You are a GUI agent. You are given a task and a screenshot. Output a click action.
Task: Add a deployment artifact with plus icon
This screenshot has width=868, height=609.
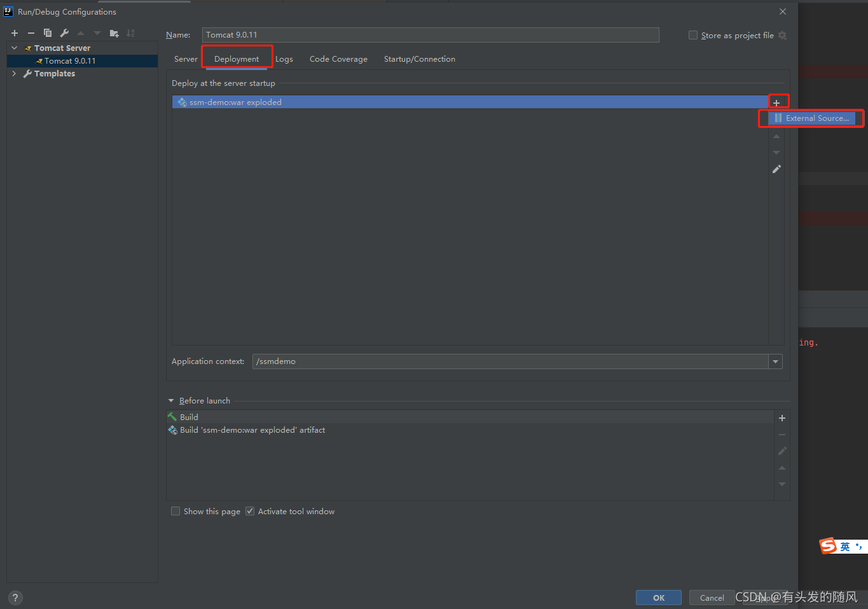(x=776, y=102)
